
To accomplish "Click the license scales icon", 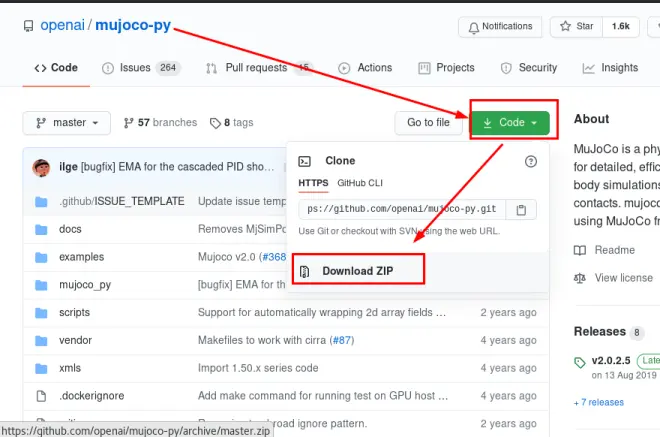I will point(580,278).
